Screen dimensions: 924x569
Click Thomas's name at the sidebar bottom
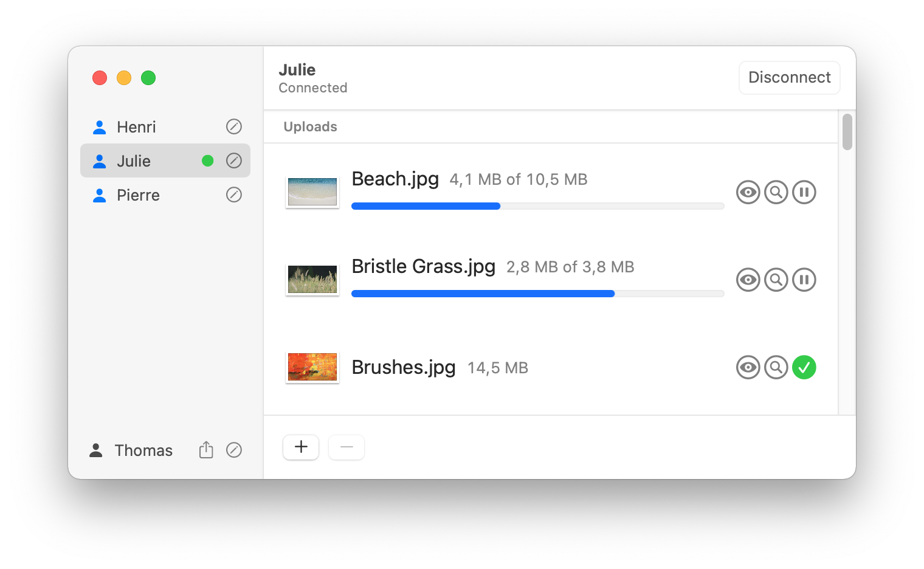coord(143,450)
